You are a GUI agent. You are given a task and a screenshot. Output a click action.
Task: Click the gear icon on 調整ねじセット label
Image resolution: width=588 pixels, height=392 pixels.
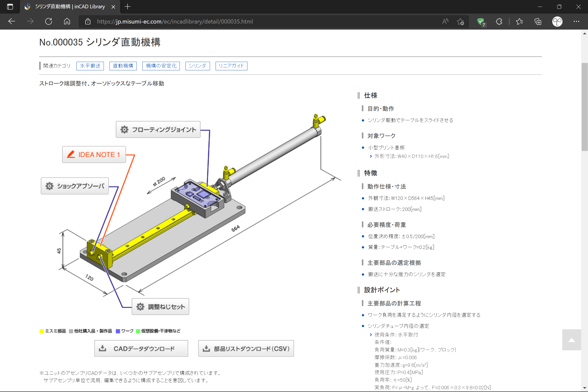[x=140, y=306]
